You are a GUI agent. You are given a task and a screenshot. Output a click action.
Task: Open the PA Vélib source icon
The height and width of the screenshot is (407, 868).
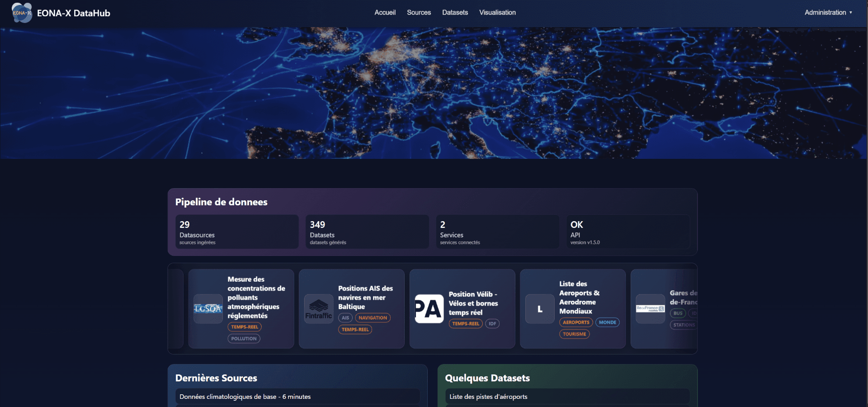coord(428,308)
